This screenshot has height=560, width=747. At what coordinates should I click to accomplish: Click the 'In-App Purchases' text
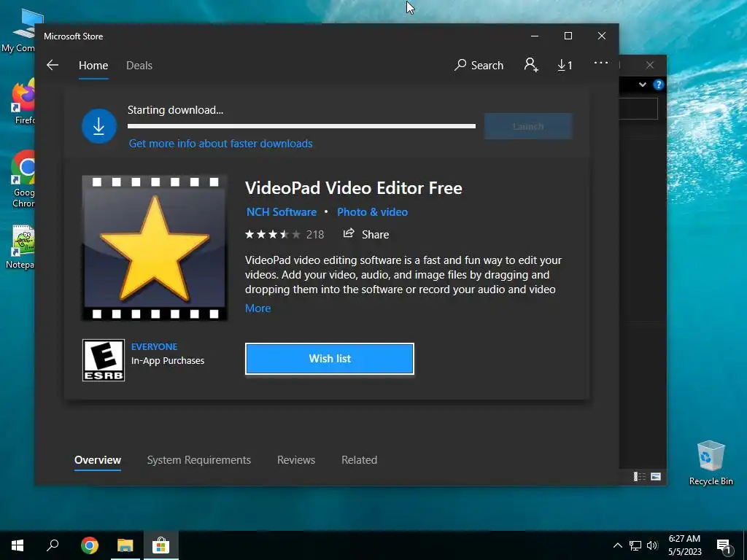coord(168,360)
